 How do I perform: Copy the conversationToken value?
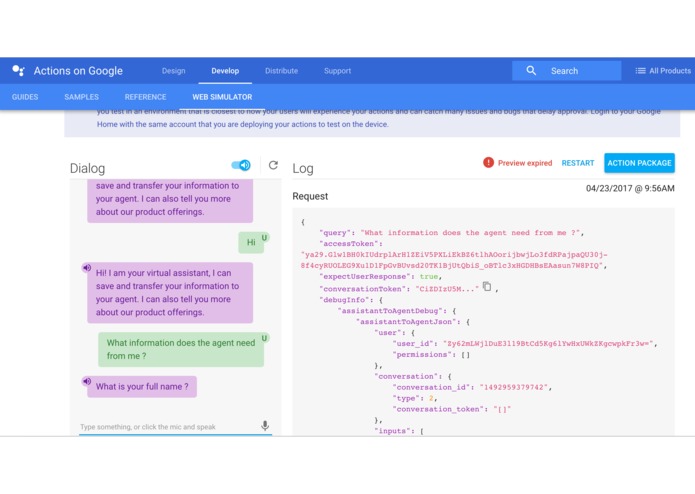(x=487, y=286)
